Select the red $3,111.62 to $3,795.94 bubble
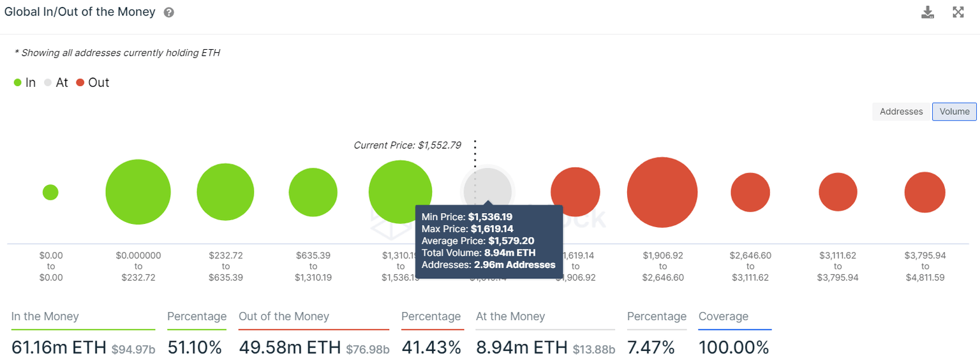This screenshot has width=980, height=363. point(838,192)
